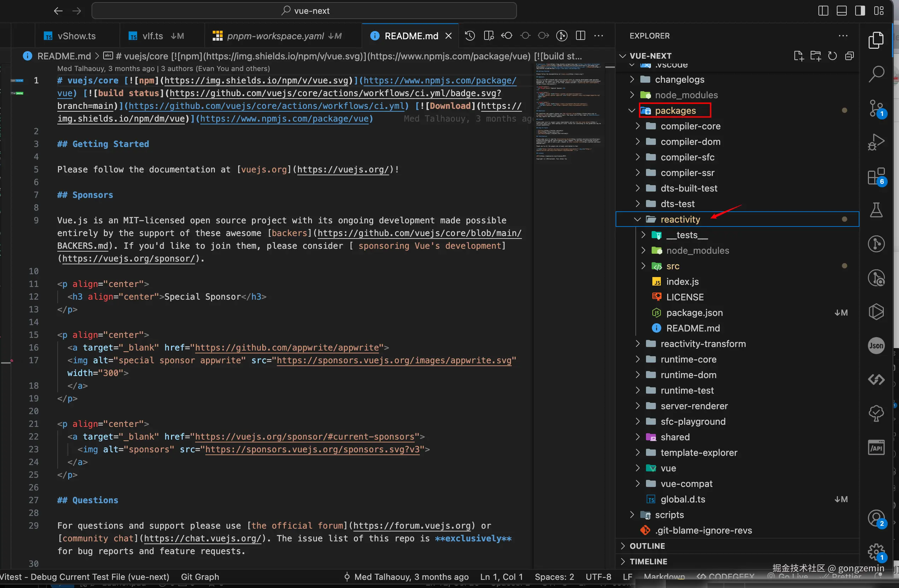Expand the OUTLINE section
This screenshot has width=899, height=588.
[647, 546]
